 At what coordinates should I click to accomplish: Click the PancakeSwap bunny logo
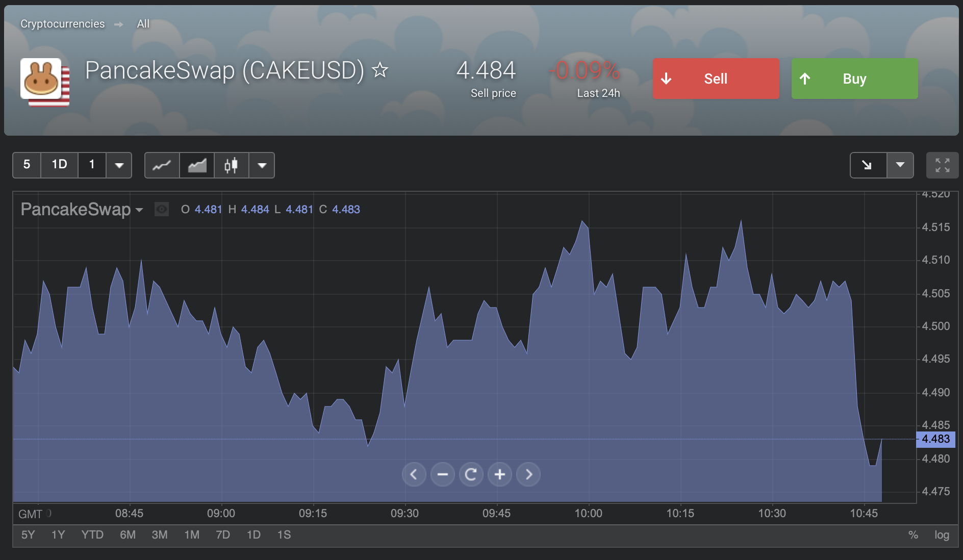[41, 79]
